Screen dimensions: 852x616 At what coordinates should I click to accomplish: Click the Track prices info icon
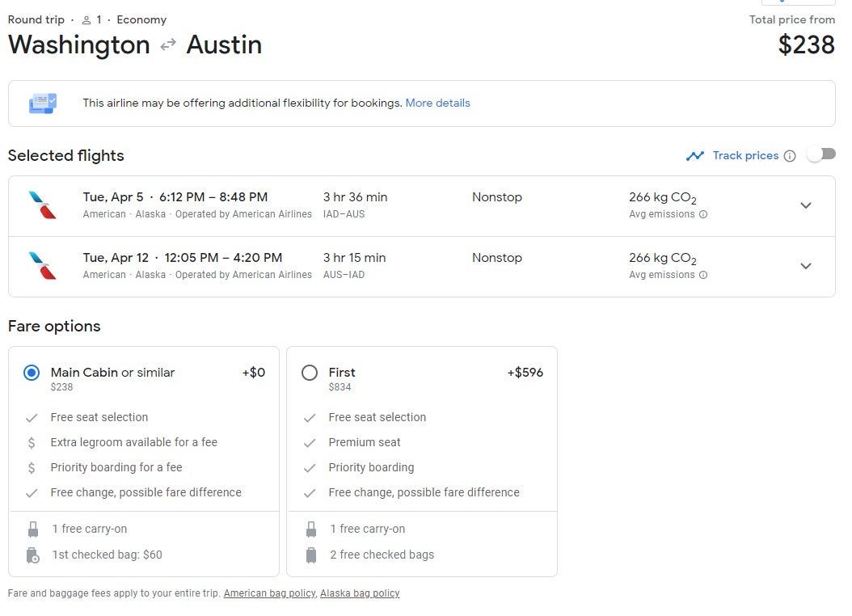tap(790, 156)
